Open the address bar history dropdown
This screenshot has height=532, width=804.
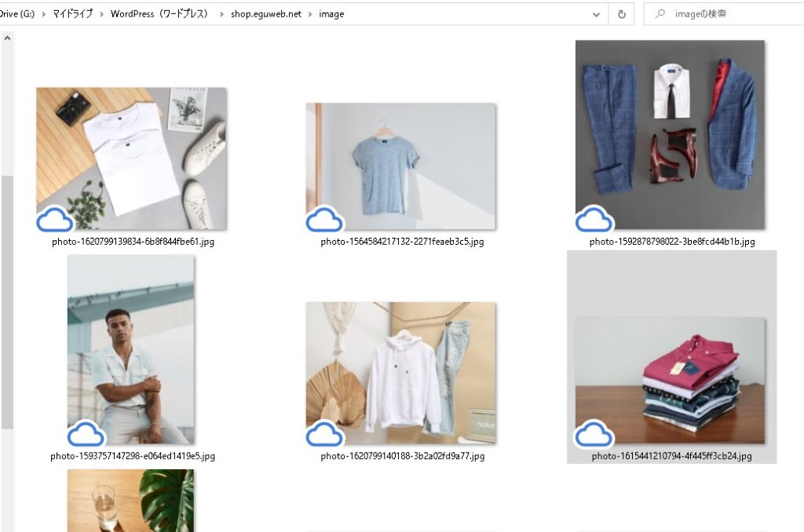tap(597, 14)
